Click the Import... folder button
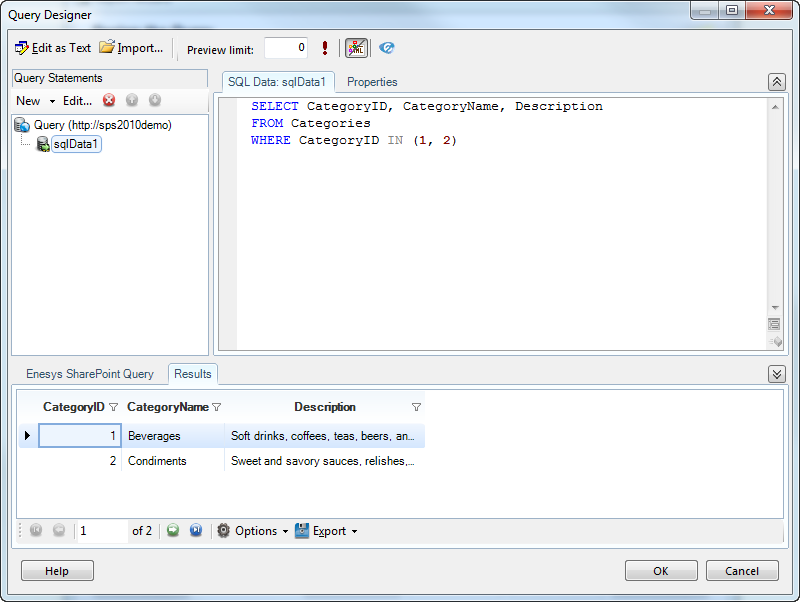Image resolution: width=800 pixels, height=602 pixels. (131, 48)
